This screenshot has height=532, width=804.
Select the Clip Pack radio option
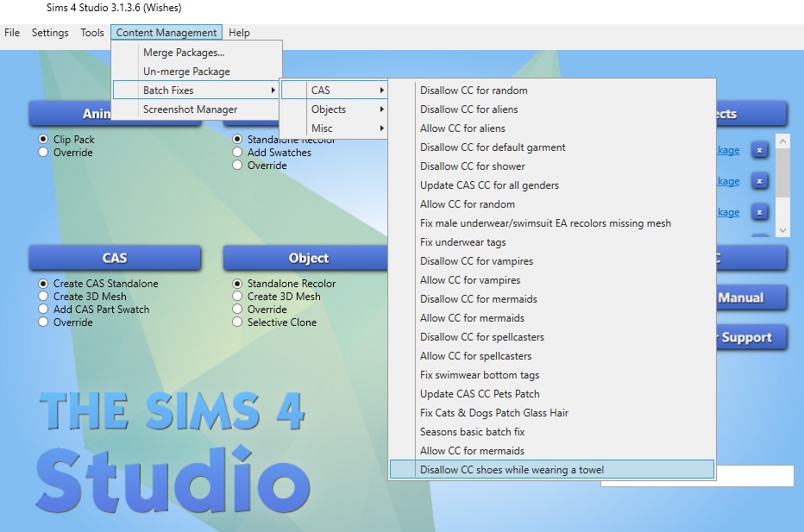click(43, 140)
